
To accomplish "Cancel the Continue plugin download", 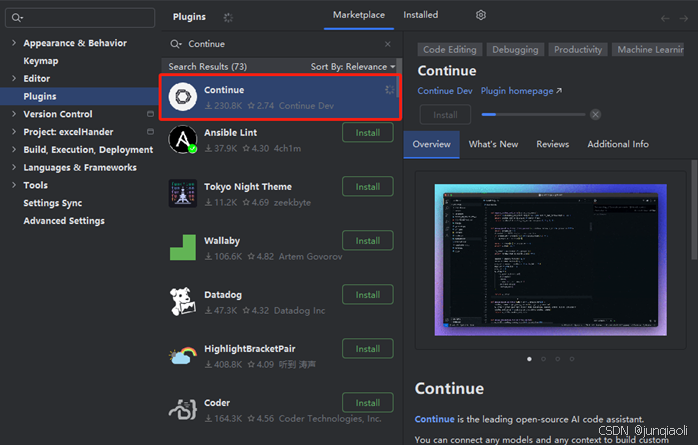I will click(x=595, y=114).
